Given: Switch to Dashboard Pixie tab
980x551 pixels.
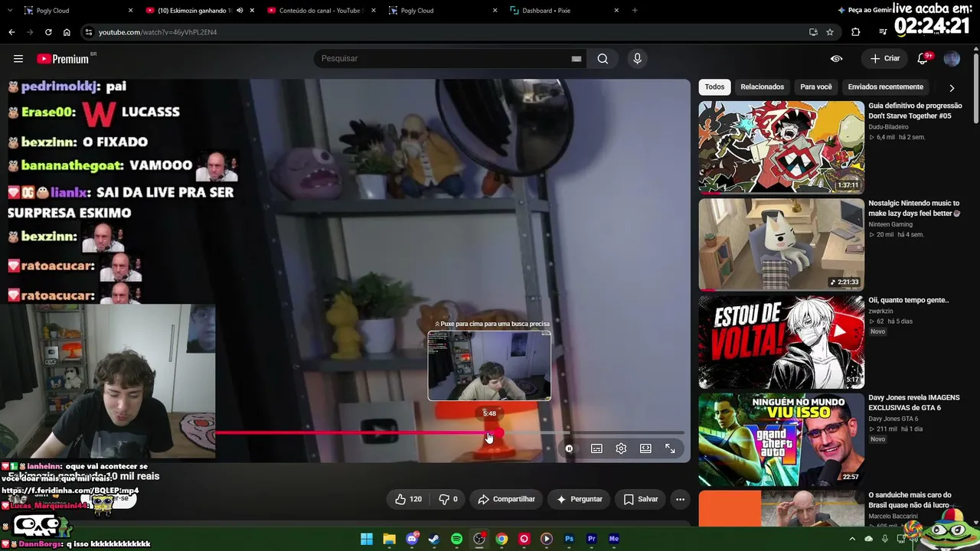Looking at the screenshot, I should (564, 11).
